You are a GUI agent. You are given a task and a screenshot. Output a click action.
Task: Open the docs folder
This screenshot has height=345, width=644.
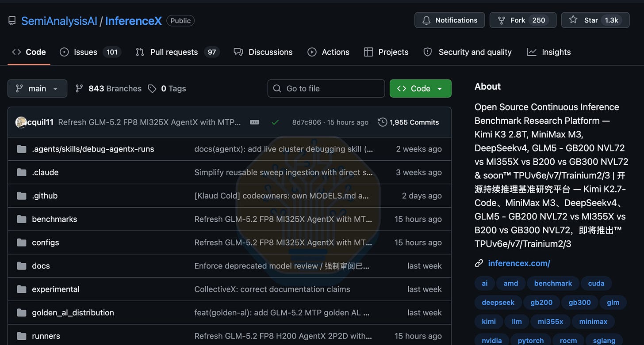[x=41, y=266]
